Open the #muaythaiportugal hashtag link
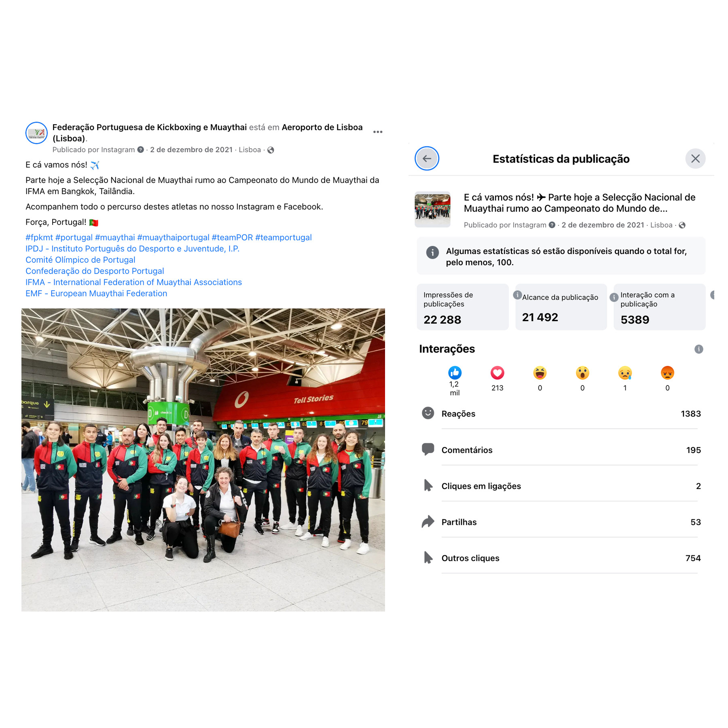This screenshot has width=728, height=728. [173, 237]
